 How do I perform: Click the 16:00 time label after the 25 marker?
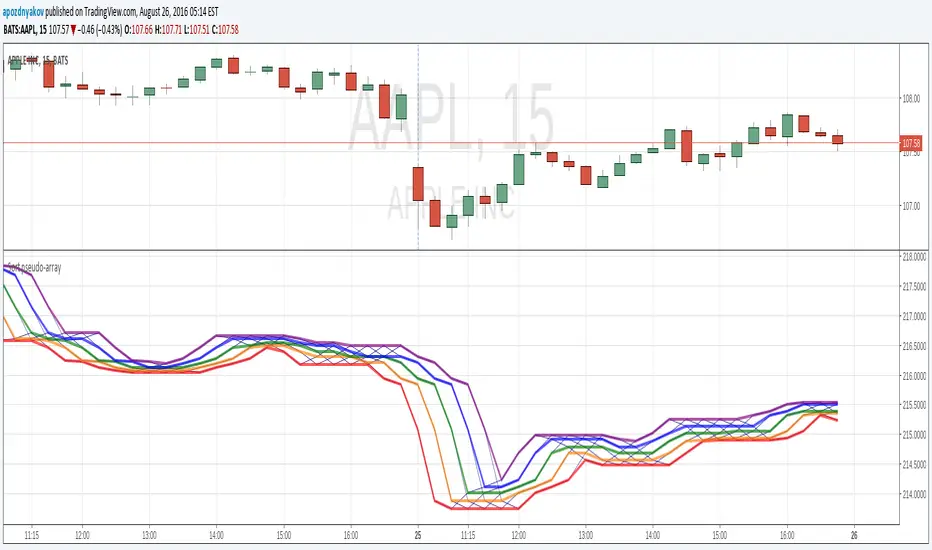tap(787, 535)
